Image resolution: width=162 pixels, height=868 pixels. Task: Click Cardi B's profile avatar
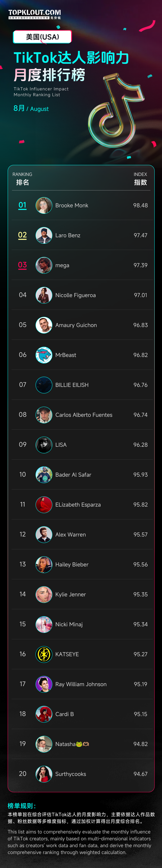(x=44, y=714)
